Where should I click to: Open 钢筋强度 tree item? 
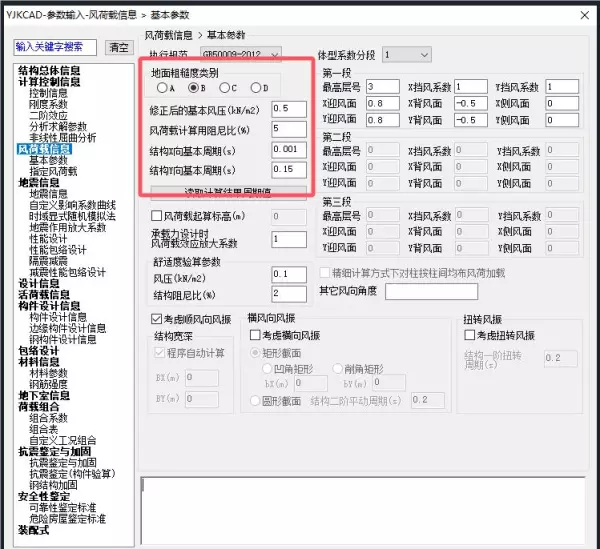point(48,384)
